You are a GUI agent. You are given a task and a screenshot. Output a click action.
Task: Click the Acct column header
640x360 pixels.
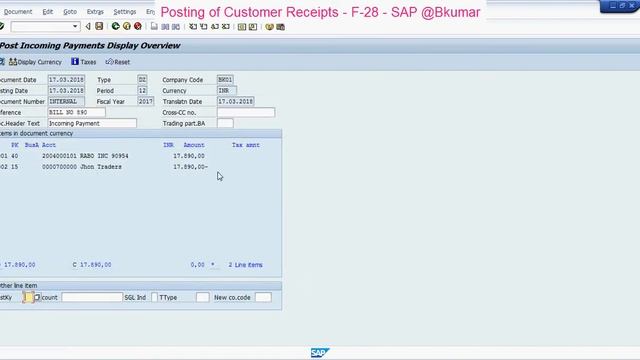(49, 145)
